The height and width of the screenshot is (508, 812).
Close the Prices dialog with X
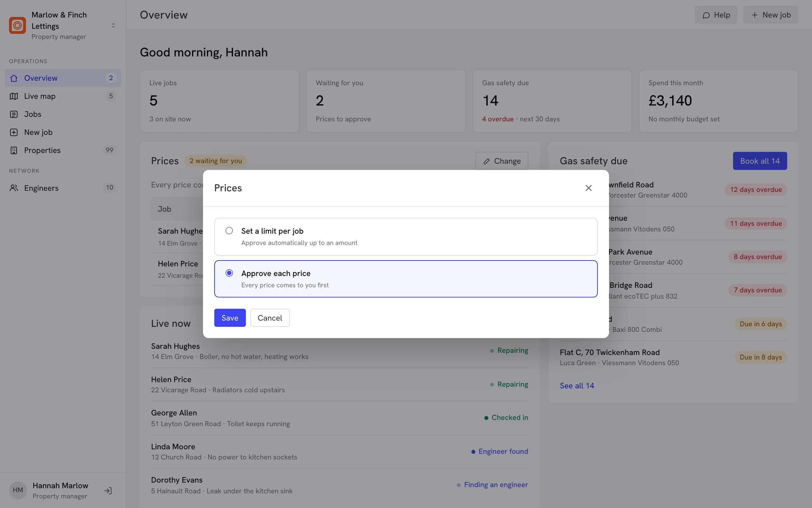pos(589,188)
